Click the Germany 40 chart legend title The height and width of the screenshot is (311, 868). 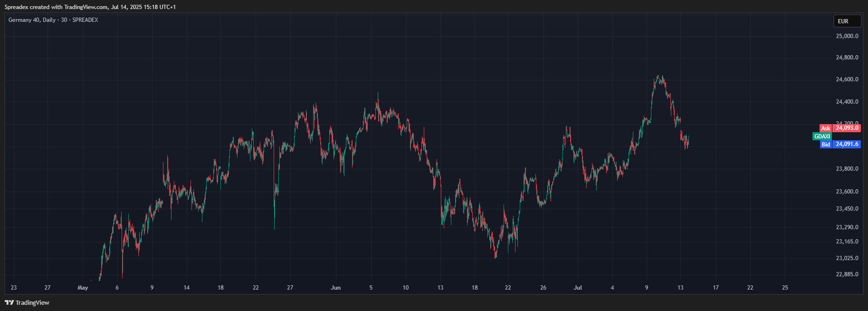[x=53, y=20]
